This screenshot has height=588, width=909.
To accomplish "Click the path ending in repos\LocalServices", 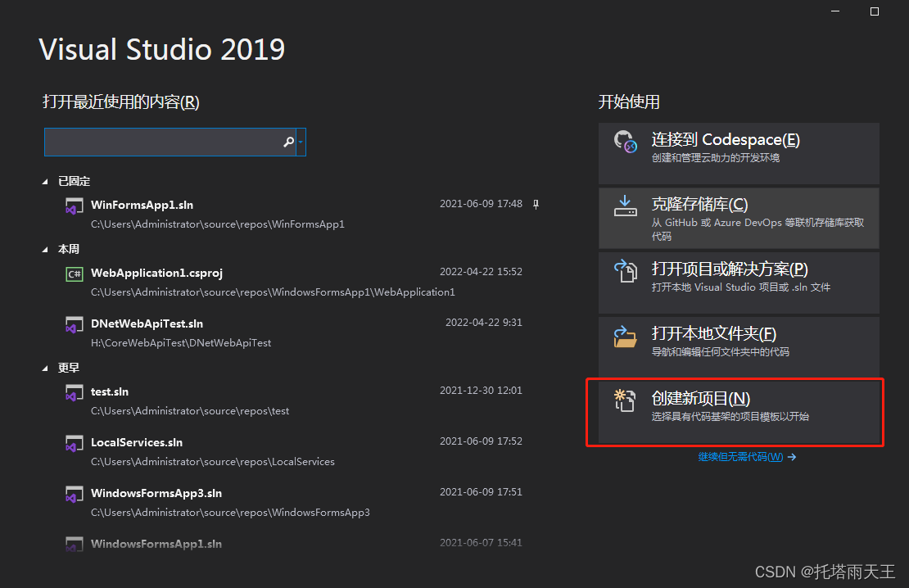I will pyautogui.click(x=213, y=462).
